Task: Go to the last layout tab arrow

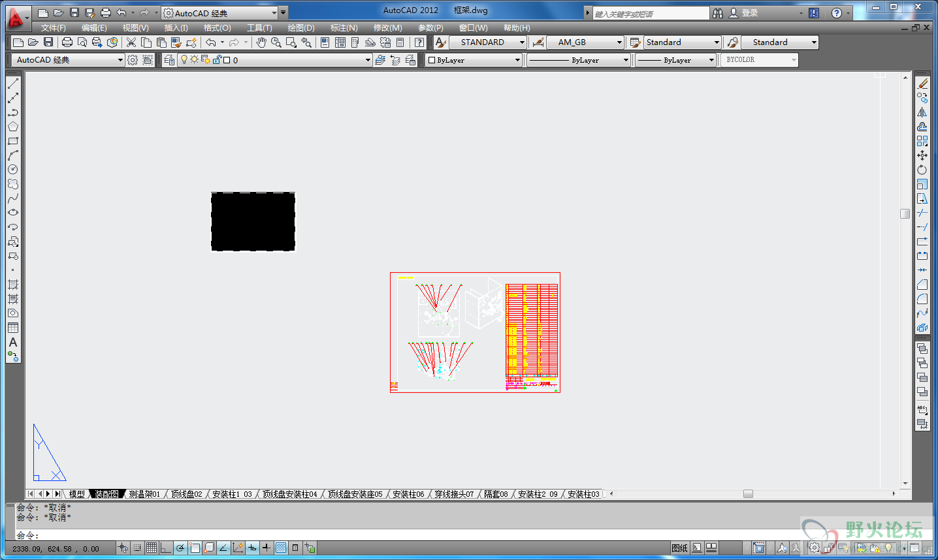Action: coord(57,494)
